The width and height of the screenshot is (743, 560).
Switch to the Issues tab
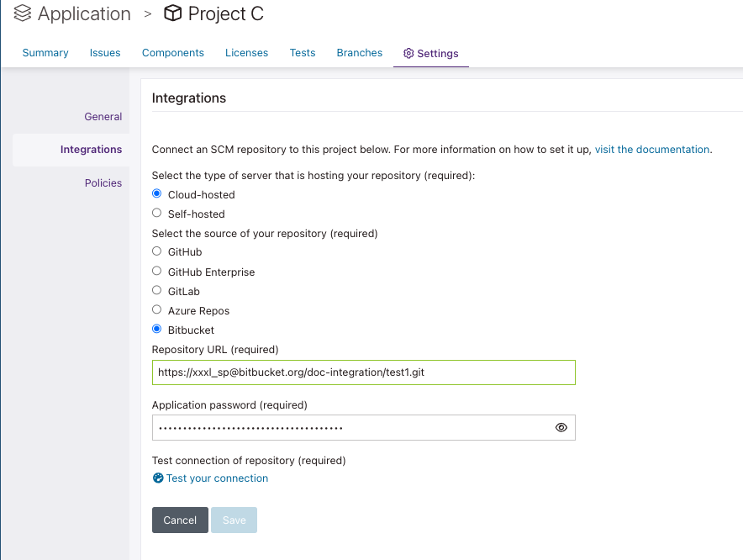(x=105, y=53)
